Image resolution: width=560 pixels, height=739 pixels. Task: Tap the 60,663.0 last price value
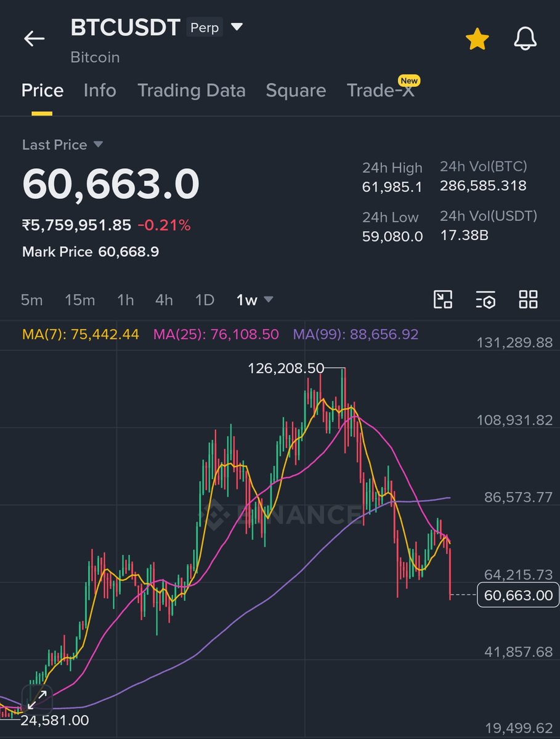click(111, 184)
